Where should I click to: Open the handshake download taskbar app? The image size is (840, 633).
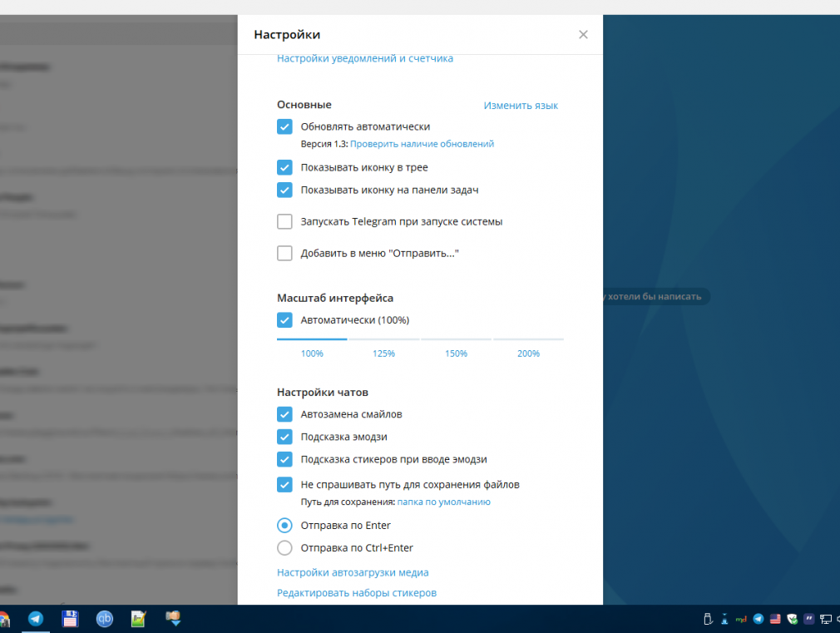pos(173,619)
